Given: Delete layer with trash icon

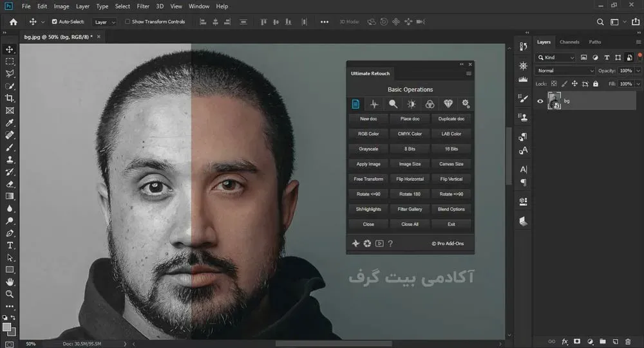Looking at the screenshot, I should [x=627, y=342].
